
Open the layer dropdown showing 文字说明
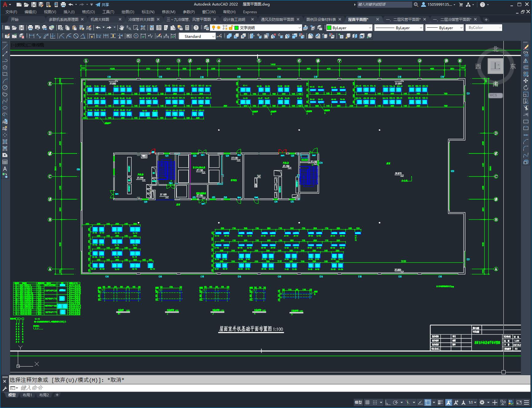click(x=256, y=28)
